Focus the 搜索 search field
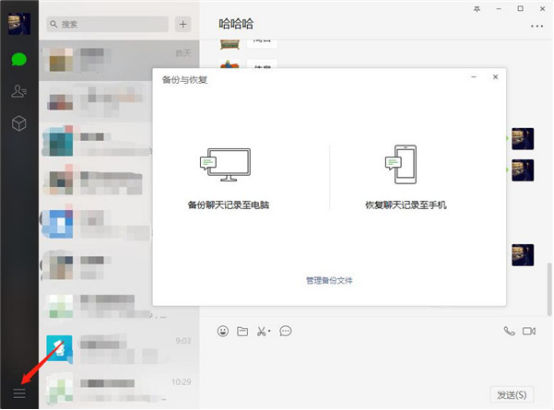The width and height of the screenshot is (554, 410). (107, 24)
